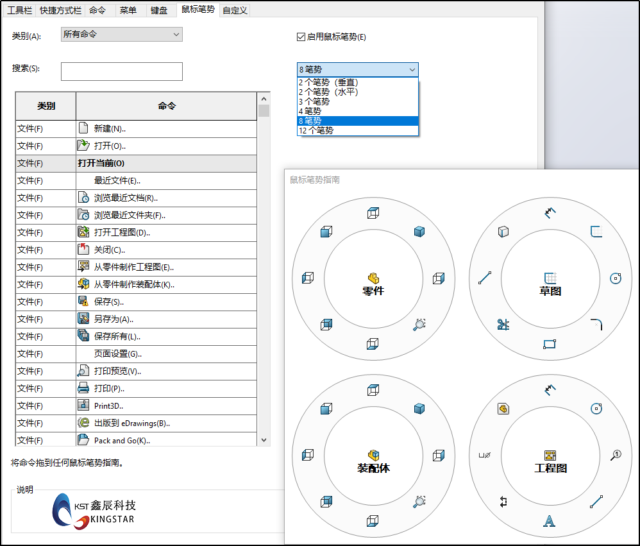
Task: Click the 类别 column header
Action: click(46, 106)
